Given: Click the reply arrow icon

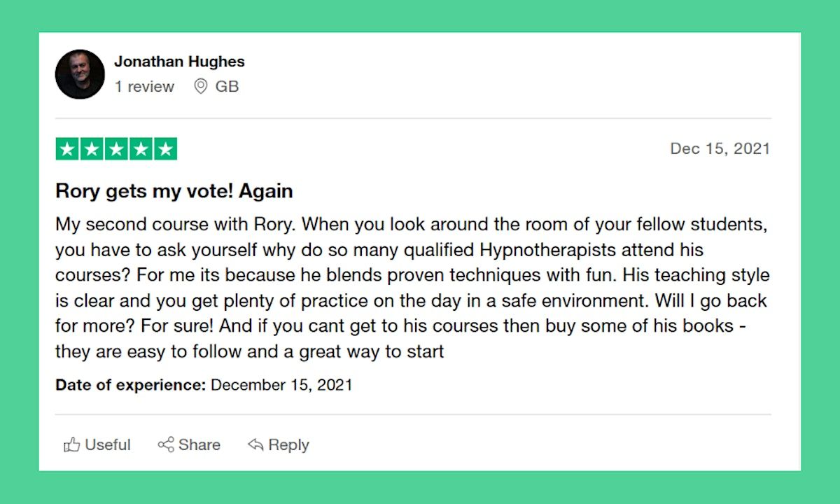Looking at the screenshot, I should point(255,445).
